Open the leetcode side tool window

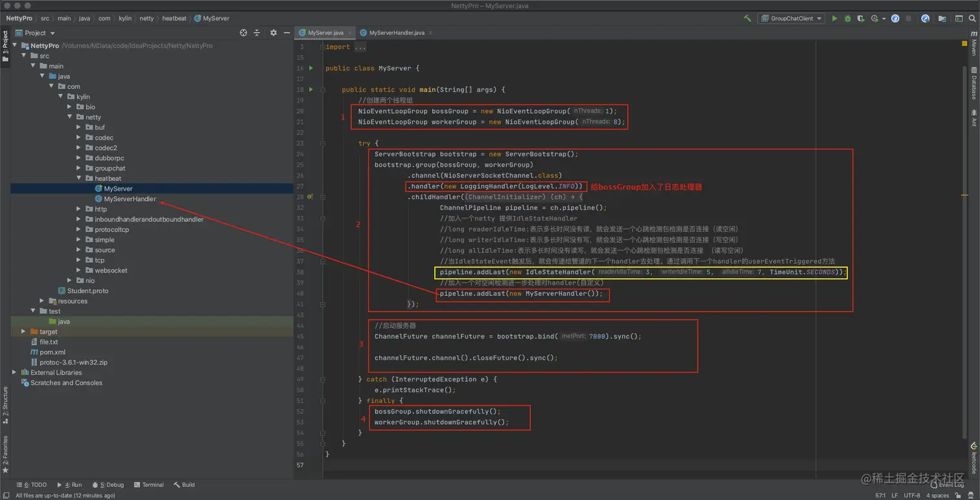pos(974,458)
